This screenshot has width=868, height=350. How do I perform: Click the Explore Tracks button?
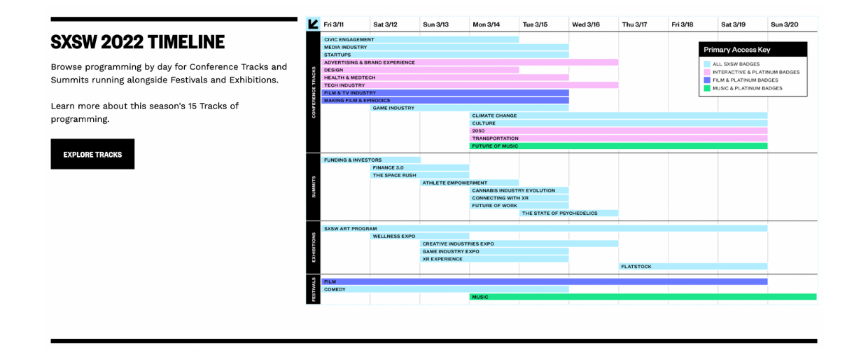click(x=92, y=154)
